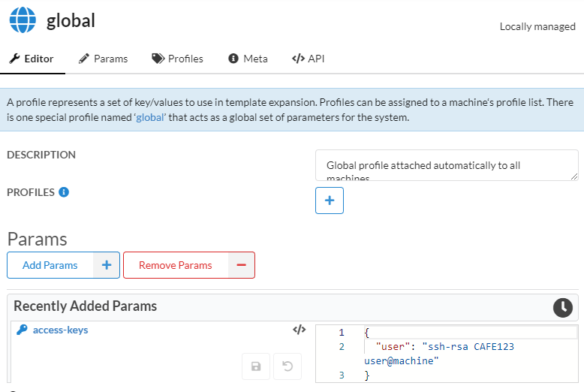Click the Remove Params button

(176, 265)
